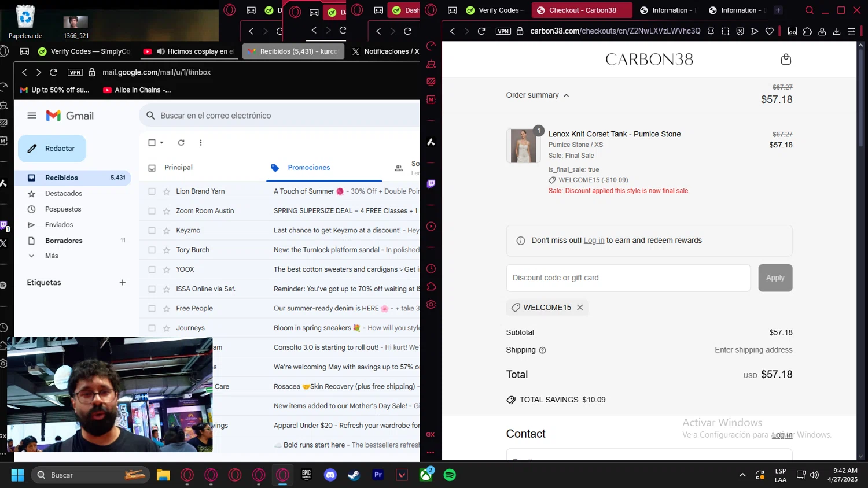Viewport: 868px width, 488px height.
Task: Open Discord from the taskbar
Action: tap(330, 475)
